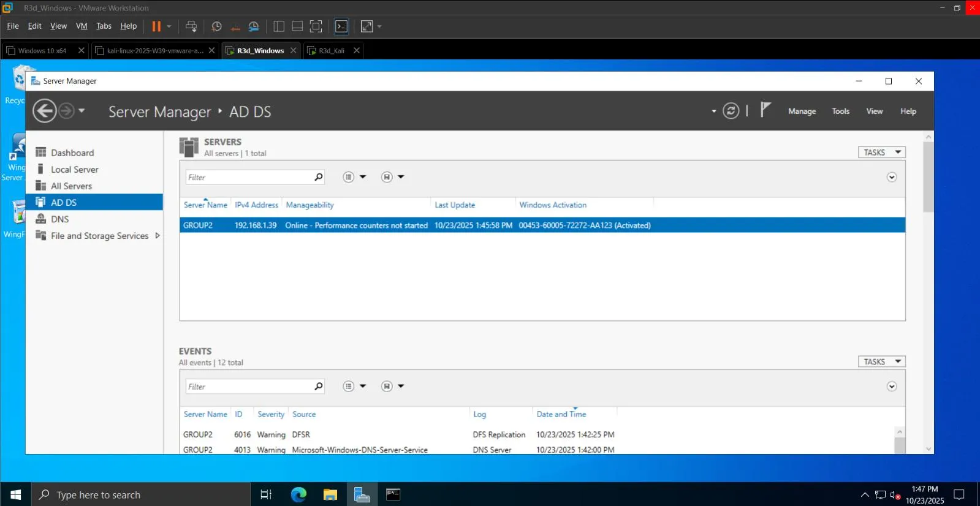Expand the Events filter chevron
This screenshot has height=506, width=980.
pos(892,387)
